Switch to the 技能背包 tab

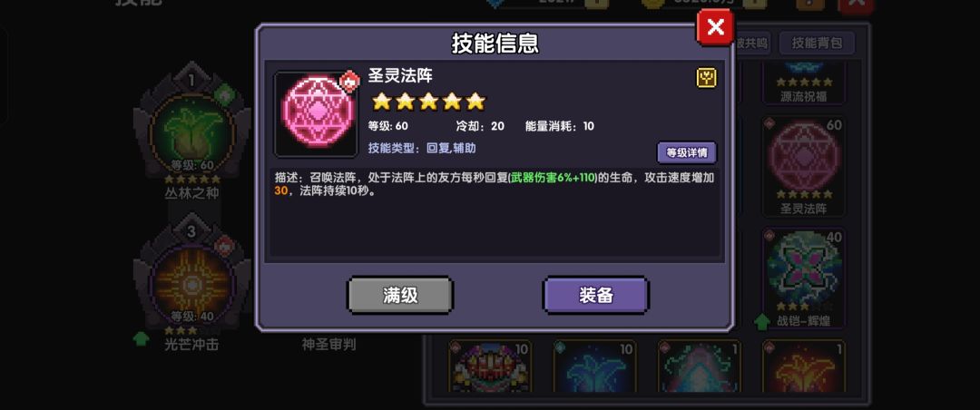click(817, 44)
